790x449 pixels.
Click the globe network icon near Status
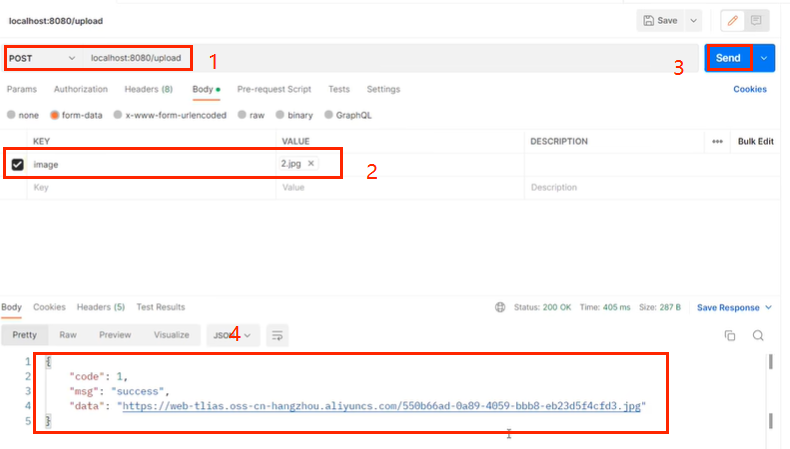point(500,307)
